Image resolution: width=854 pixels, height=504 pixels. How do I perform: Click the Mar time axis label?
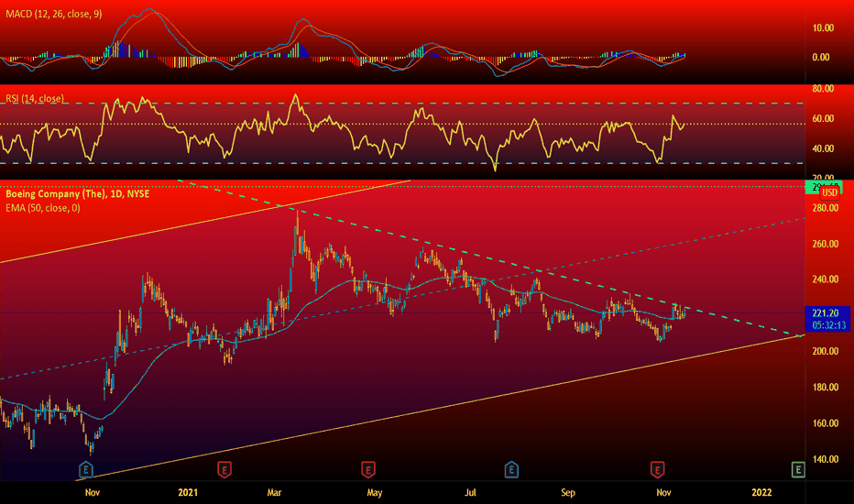(x=274, y=493)
